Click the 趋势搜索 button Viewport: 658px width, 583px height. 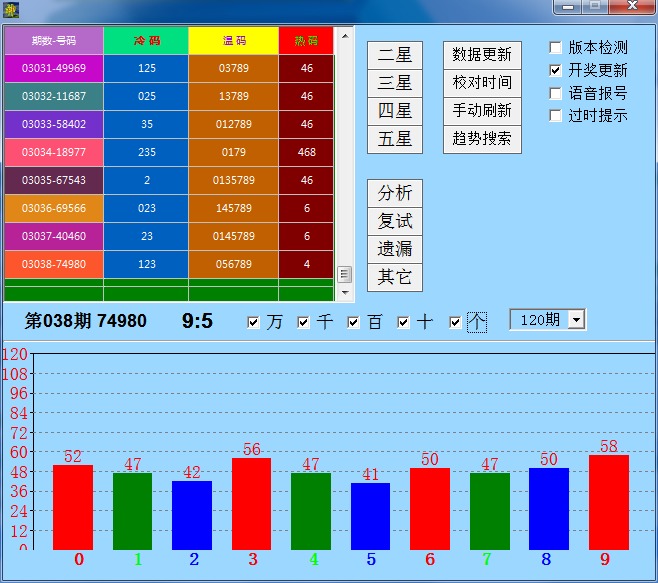[x=482, y=139]
